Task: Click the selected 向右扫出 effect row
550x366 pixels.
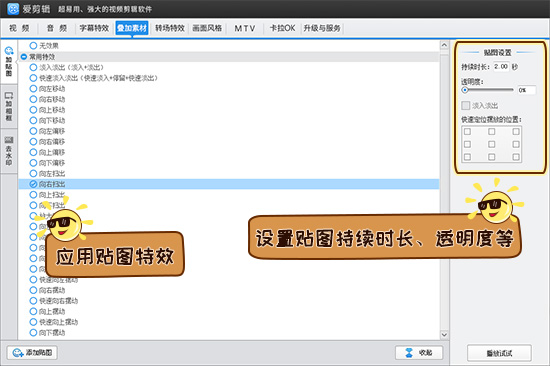Action: coord(229,184)
